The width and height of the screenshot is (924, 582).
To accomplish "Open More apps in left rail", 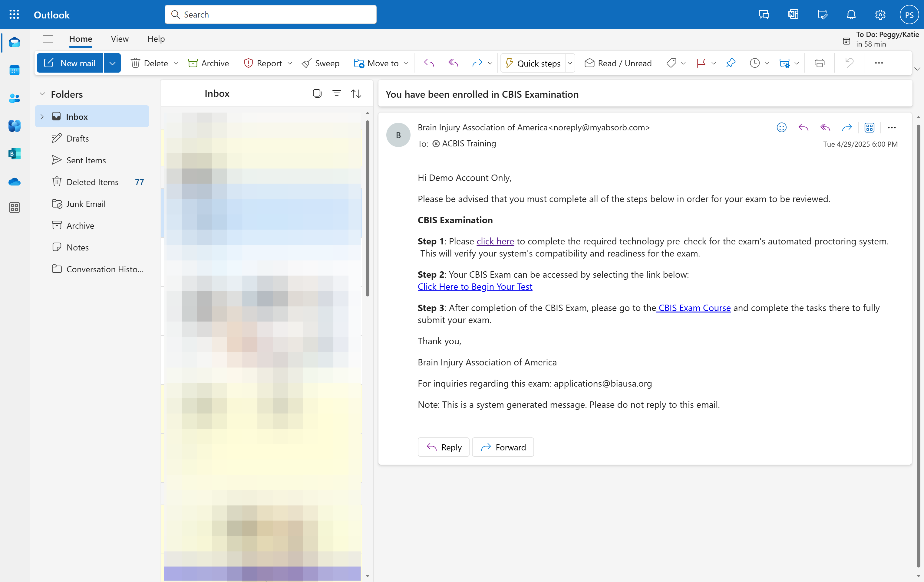I will click(x=14, y=208).
